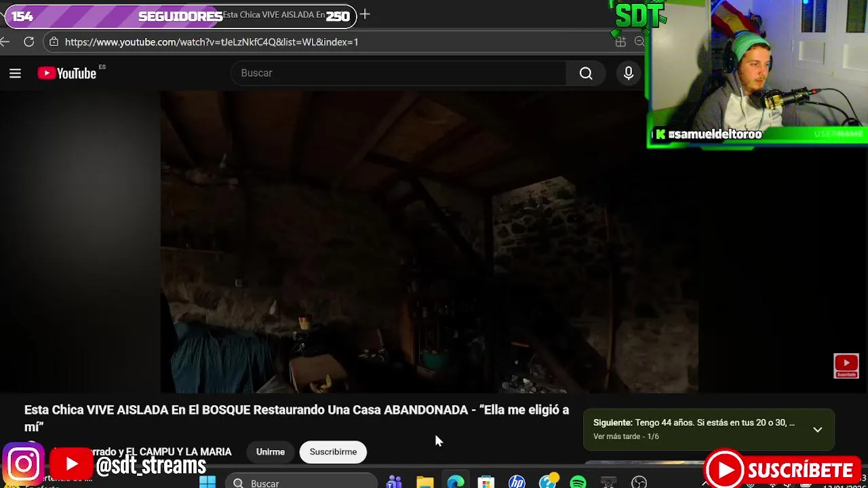This screenshot has width=868, height=488.
Task: Click 'Ver más tarde - 1/6' playlist text
Action: [626, 436]
